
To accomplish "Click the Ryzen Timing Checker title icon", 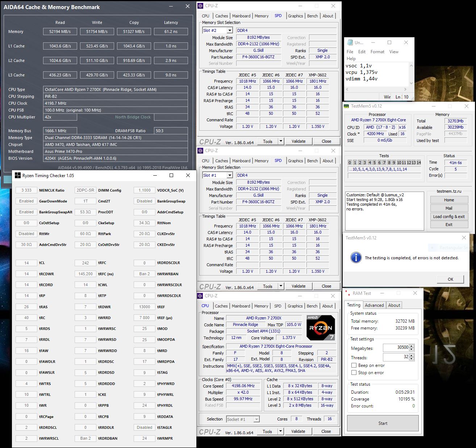I will pos(17,175).
